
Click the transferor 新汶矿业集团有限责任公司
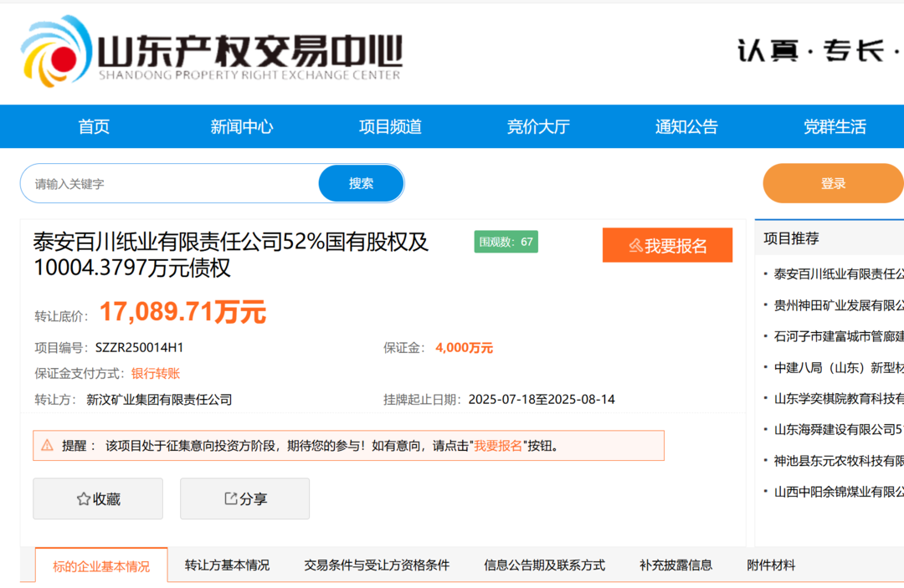[x=159, y=400]
